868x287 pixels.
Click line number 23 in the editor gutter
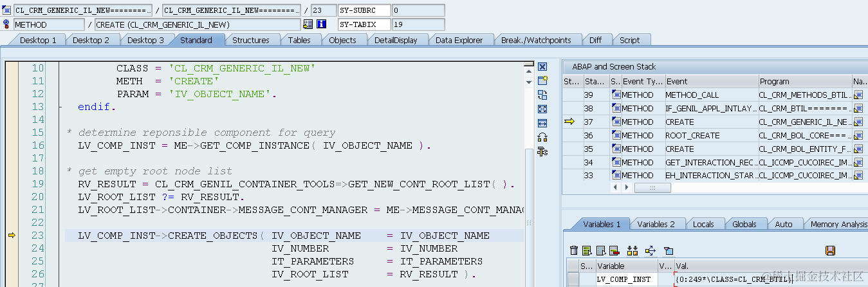[37, 236]
